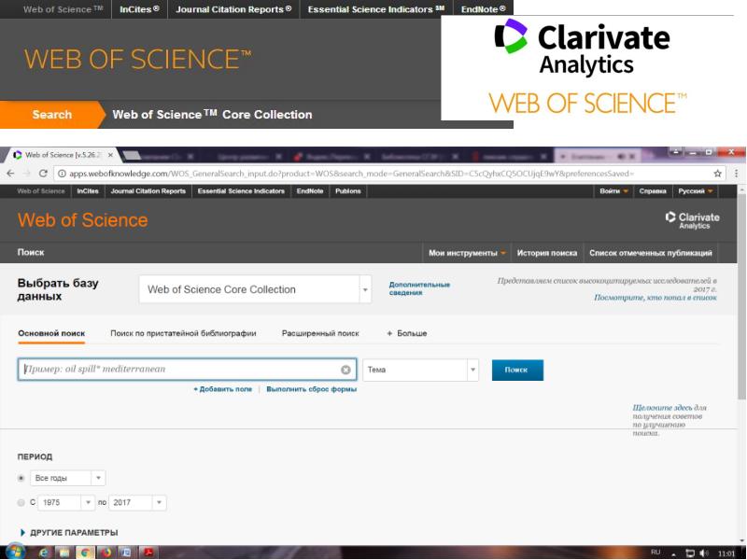Expand 'Другие параметры' section
Viewport: 747px width, 560px height.
pos(68,532)
